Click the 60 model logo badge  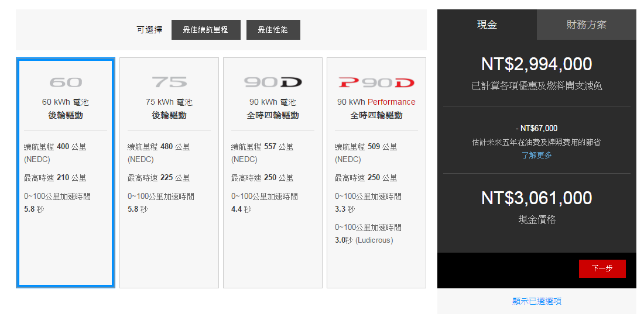pos(66,82)
